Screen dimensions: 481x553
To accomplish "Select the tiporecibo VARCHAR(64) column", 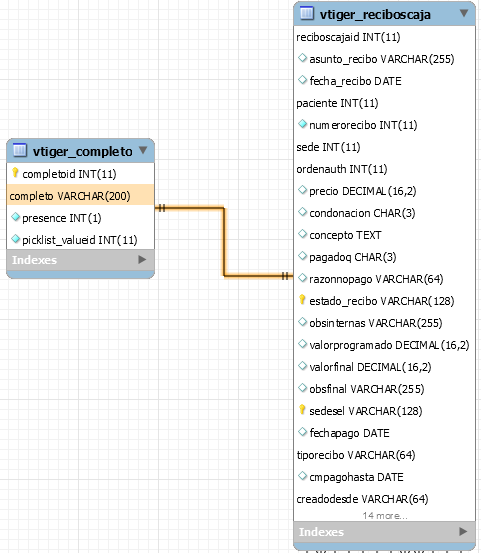I will (384, 455).
